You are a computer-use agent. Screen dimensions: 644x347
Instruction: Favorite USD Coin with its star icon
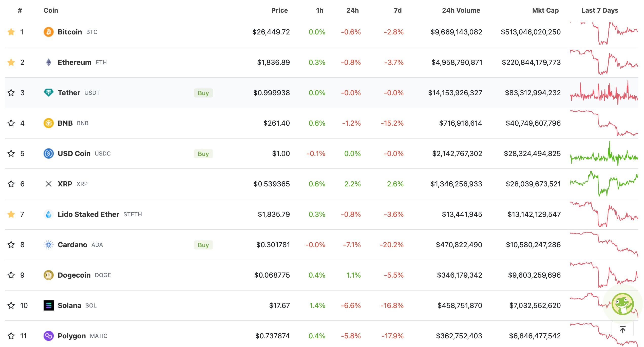coord(11,153)
